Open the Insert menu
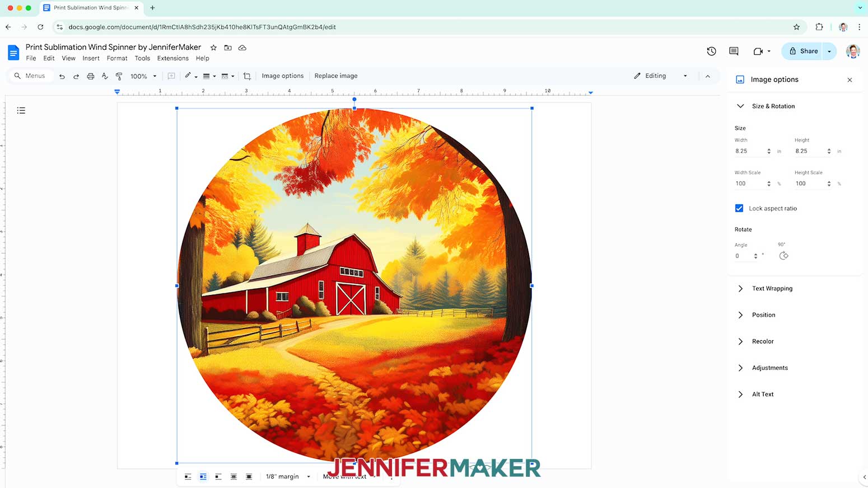This screenshot has height=488, width=868. (x=91, y=58)
